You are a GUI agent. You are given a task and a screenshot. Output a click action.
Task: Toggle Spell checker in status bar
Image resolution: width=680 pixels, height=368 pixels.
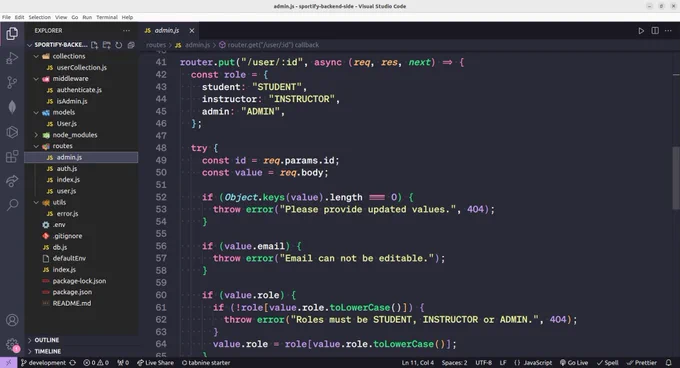tap(607, 363)
